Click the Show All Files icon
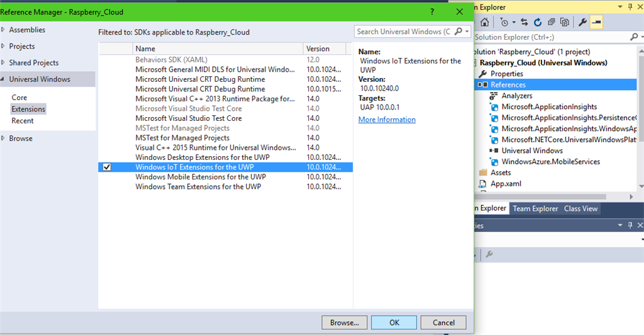The height and width of the screenshot is (335, 644). pos(565,22)
